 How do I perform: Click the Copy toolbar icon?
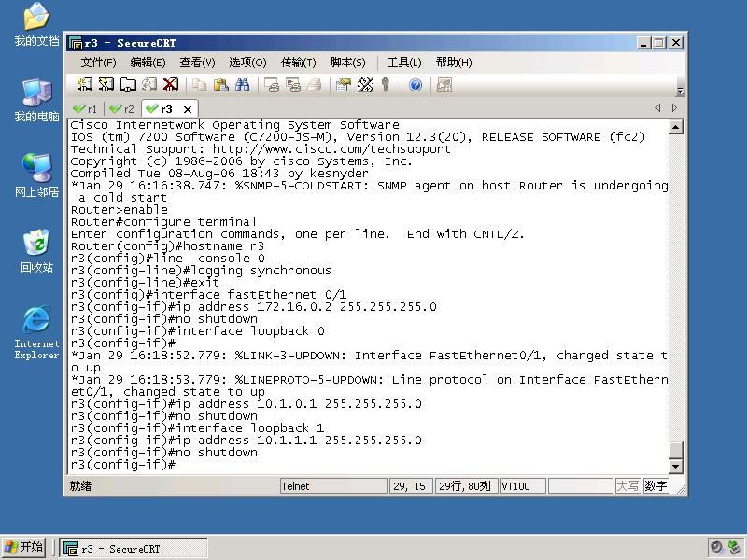pyautogui.click(x=199, y=85)
